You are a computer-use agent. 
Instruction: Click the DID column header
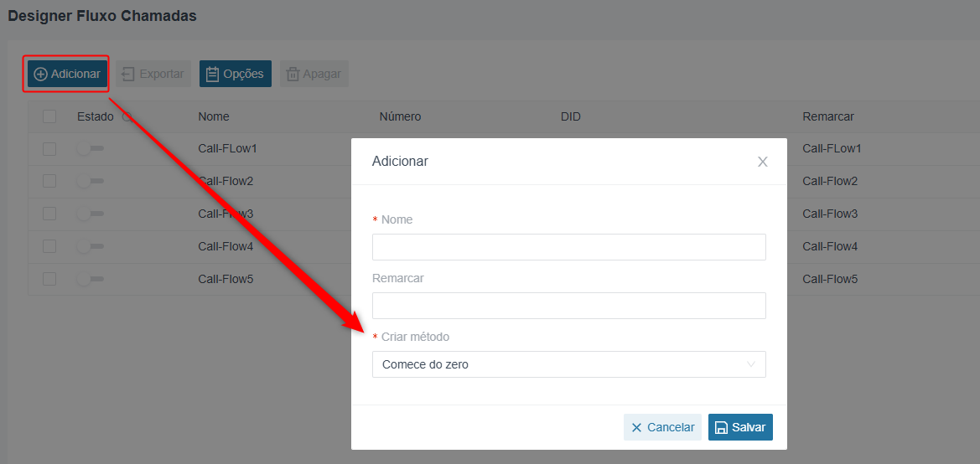pyautogui.click(x=571, y=116)
